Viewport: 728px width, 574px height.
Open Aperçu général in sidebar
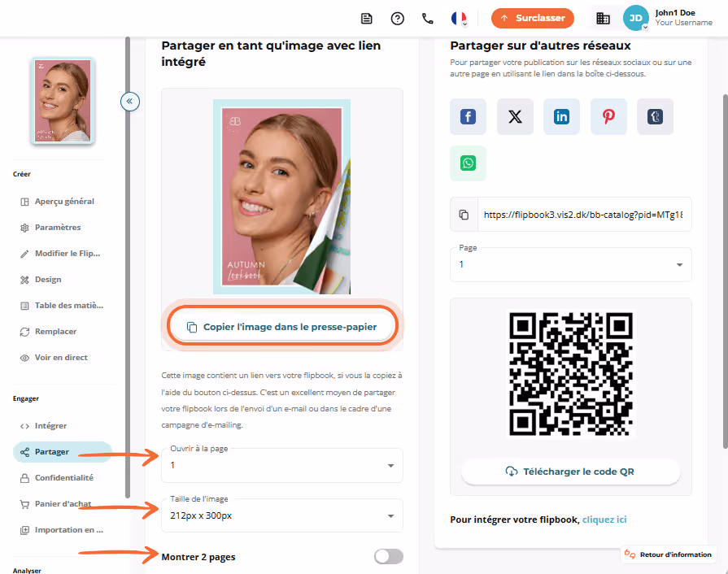pos(63,202)
